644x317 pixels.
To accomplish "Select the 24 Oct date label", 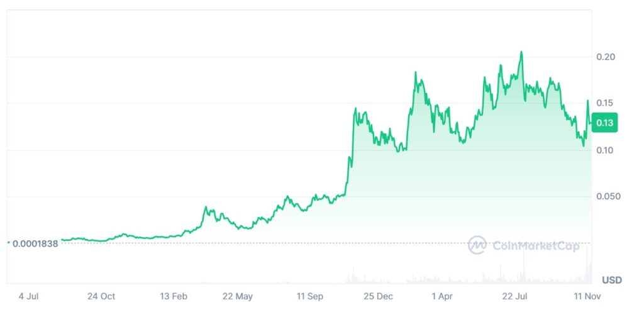I will (x=101, y=296).
